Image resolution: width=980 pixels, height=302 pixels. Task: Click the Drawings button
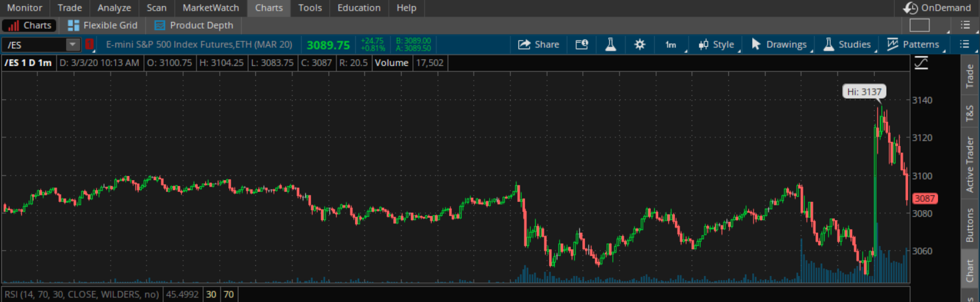pos(779,44)
